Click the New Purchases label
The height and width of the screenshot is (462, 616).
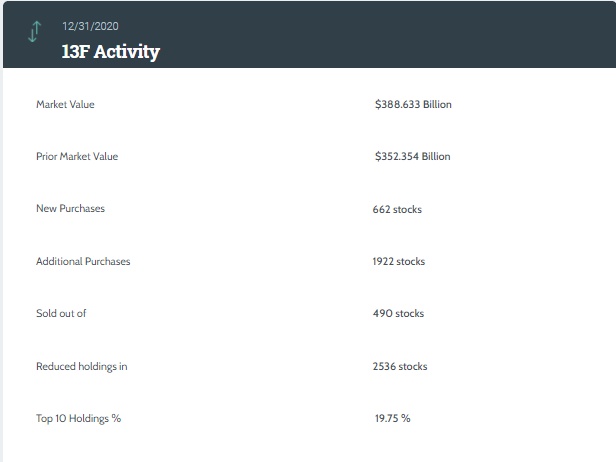click(70, 209)
